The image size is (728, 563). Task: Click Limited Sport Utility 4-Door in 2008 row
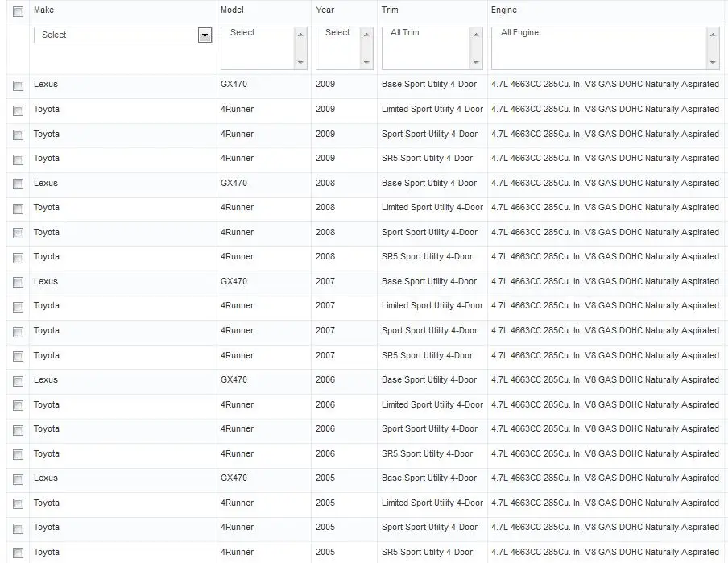tap(432, 207)
